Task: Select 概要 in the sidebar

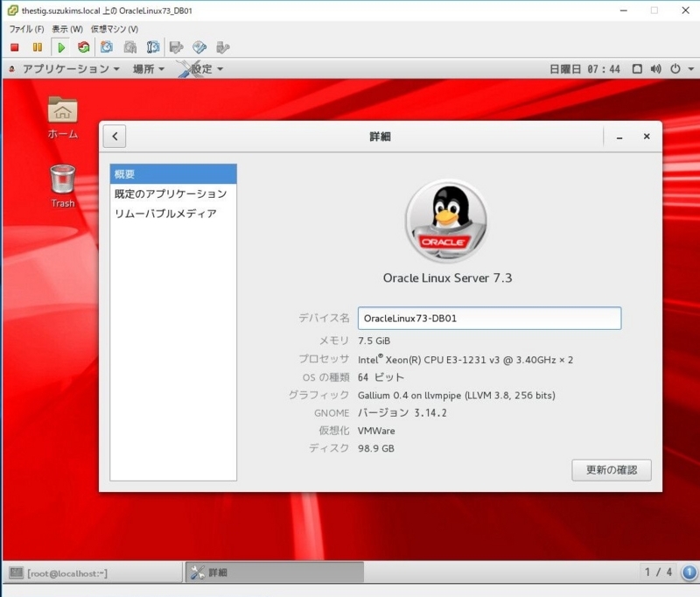Action: click(x=173, y=173)
